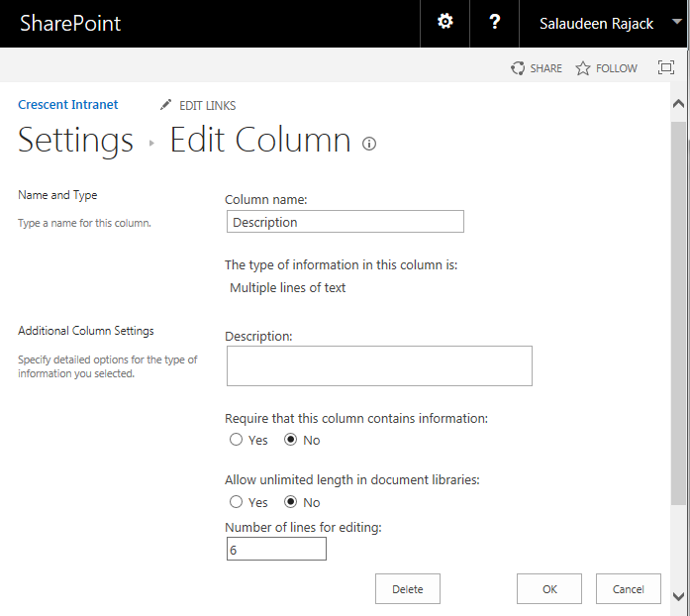The image size is (690, 616).
Task: Click the Follow star icon
Action: (583, 68)
